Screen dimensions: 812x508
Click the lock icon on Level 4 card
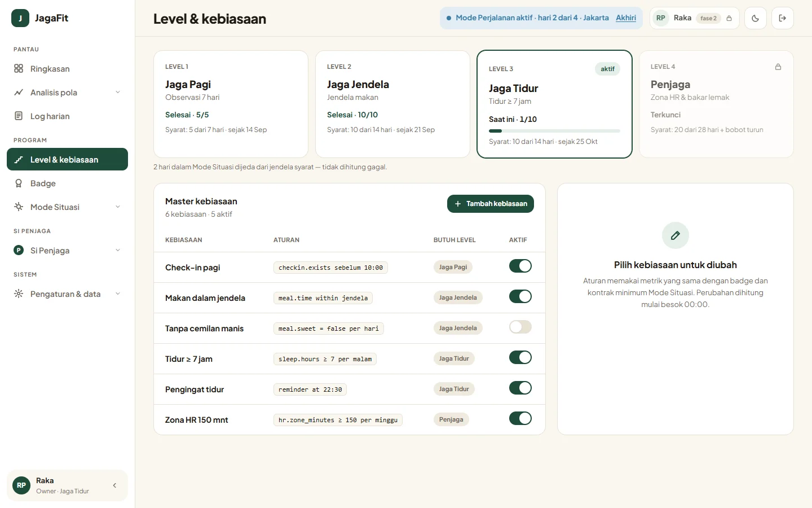pos(778,67)
